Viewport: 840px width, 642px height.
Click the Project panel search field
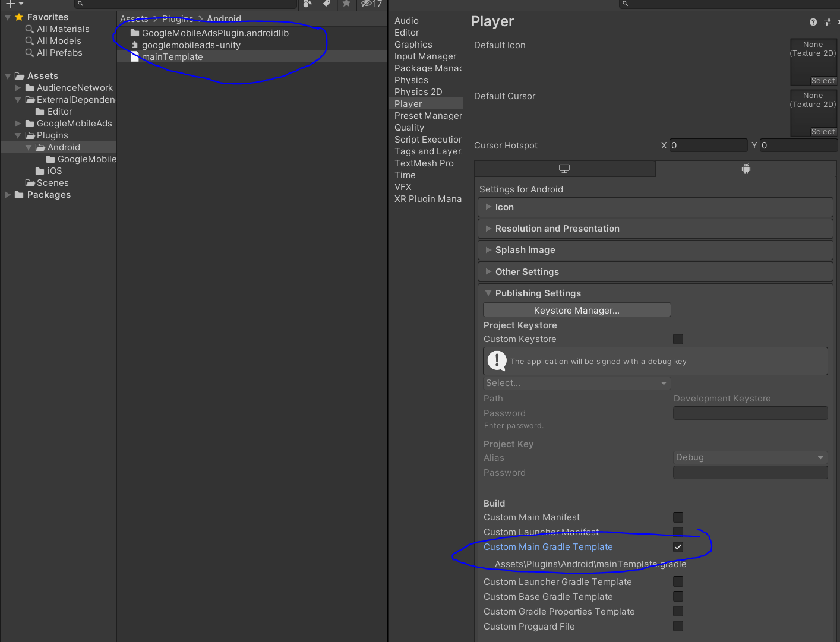click(x=185, y=4)
